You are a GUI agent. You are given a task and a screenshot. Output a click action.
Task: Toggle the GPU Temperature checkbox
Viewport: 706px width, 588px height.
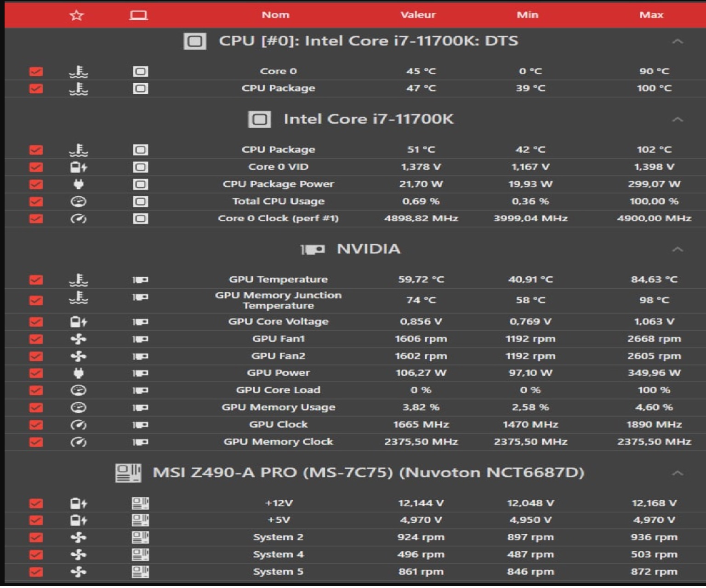click(36, 280)
